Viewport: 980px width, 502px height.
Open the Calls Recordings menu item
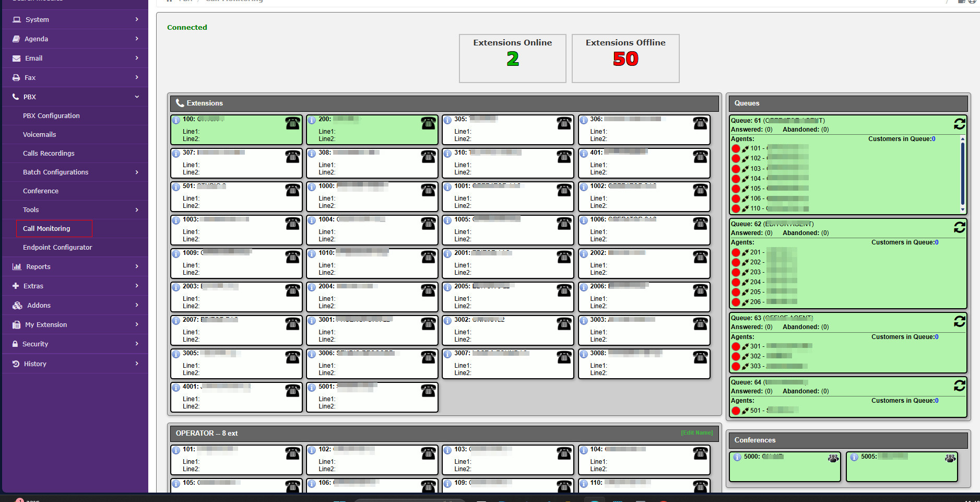click(x=49, y=153)
